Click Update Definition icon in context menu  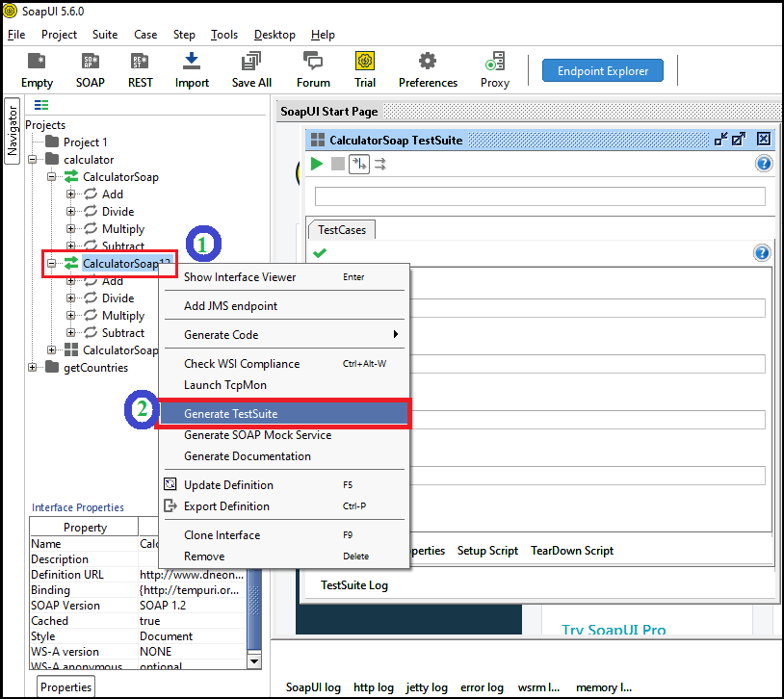pos(170,484)
